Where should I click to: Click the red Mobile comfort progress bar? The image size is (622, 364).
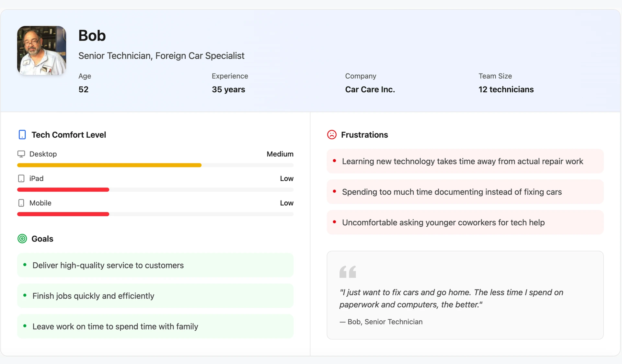click(63, 214)
